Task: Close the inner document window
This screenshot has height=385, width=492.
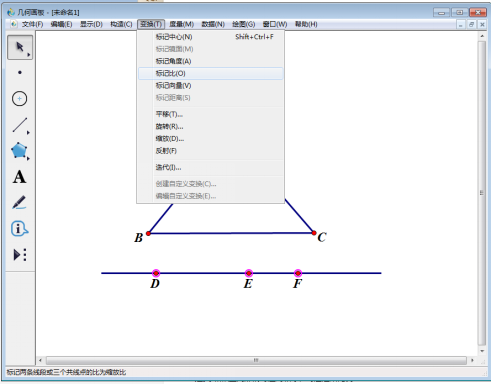Action: pos(482,24)
